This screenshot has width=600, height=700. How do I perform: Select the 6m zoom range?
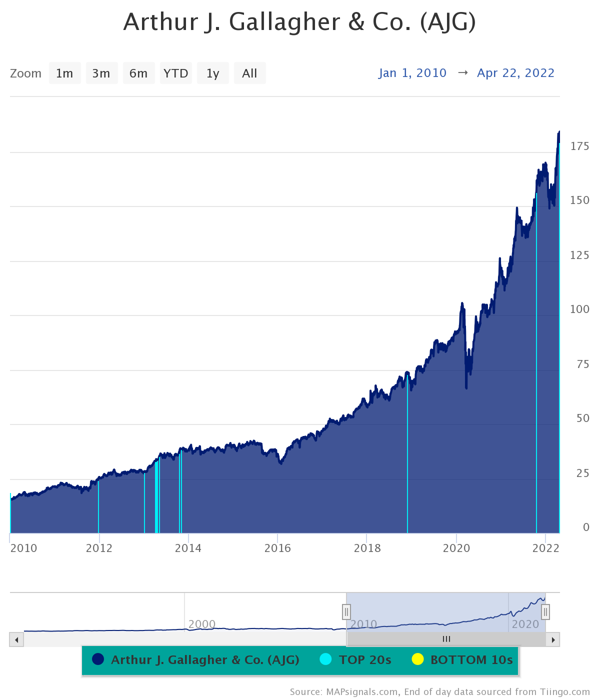click(138, 73)
